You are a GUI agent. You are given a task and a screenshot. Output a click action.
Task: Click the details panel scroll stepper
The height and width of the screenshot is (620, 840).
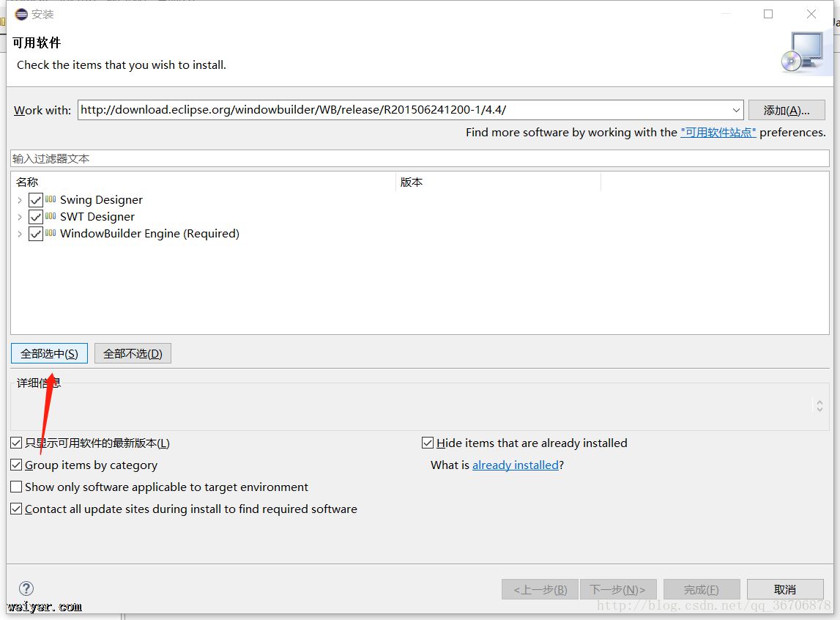(x=819, y=406)
